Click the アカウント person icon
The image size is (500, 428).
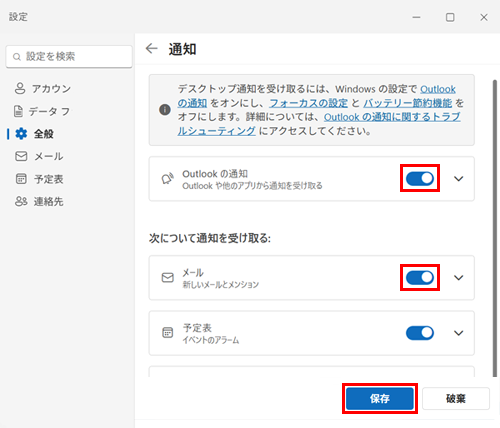tap(20, 88)
